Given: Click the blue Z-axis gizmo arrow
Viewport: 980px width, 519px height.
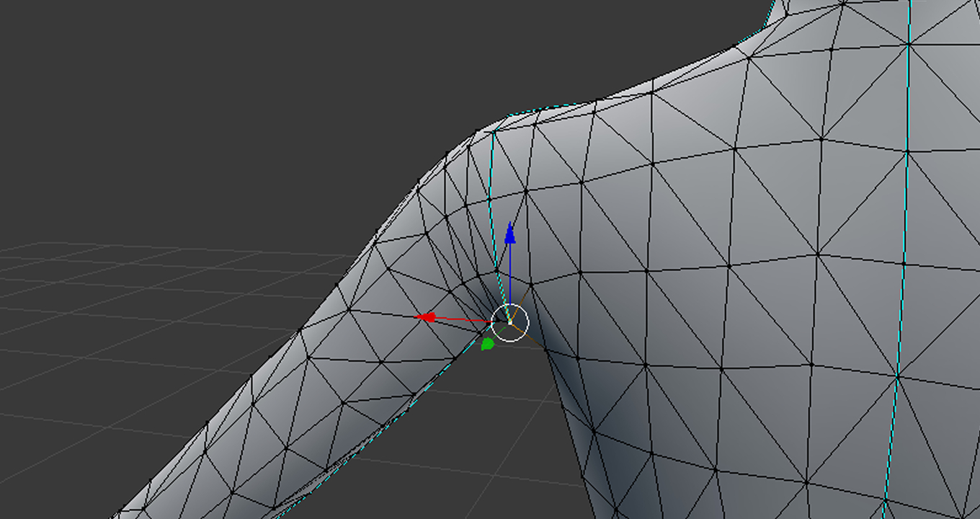Looking at the screenshot, I should (510, 234).
